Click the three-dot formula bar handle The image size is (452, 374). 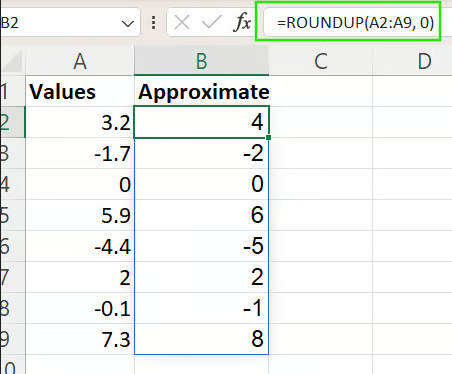(x=153, y=23)
